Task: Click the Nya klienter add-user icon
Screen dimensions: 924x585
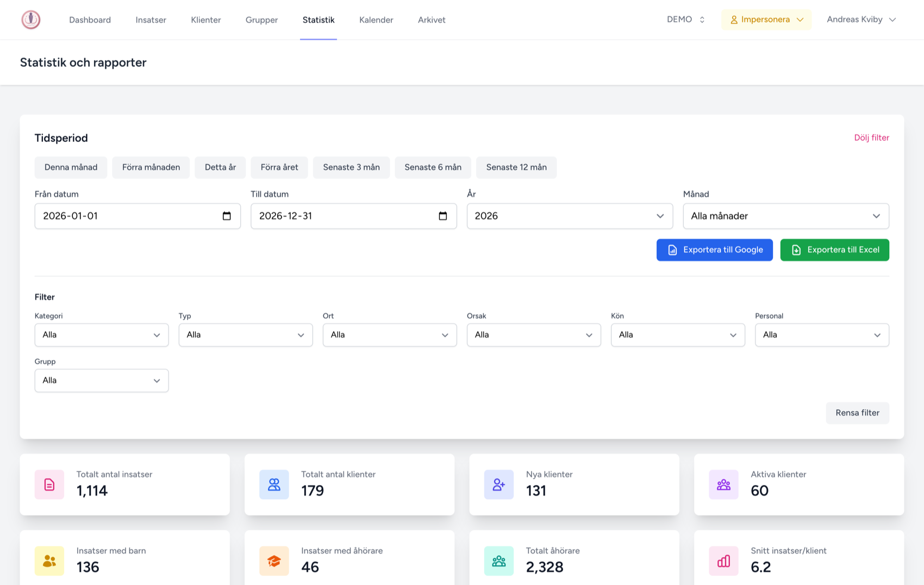Action: [499, 484]
